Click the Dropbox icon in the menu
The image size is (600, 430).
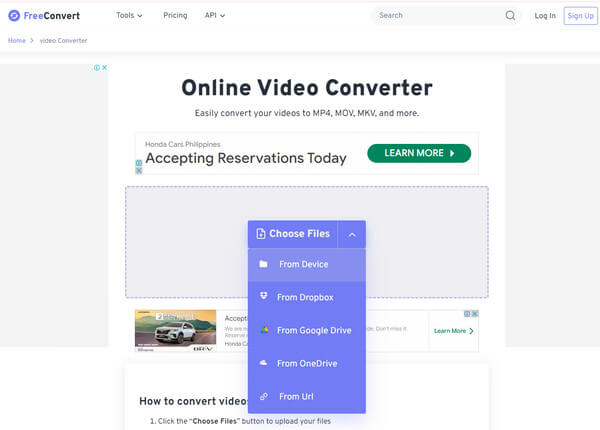tap(264, 296)
